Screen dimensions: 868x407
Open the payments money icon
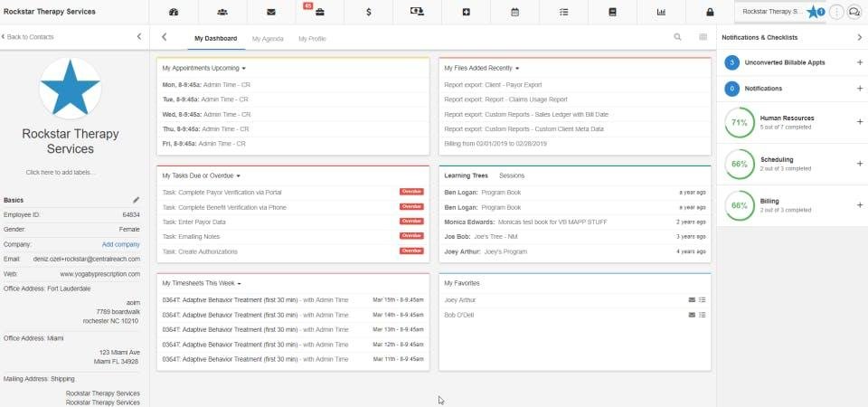click(417, 12)
